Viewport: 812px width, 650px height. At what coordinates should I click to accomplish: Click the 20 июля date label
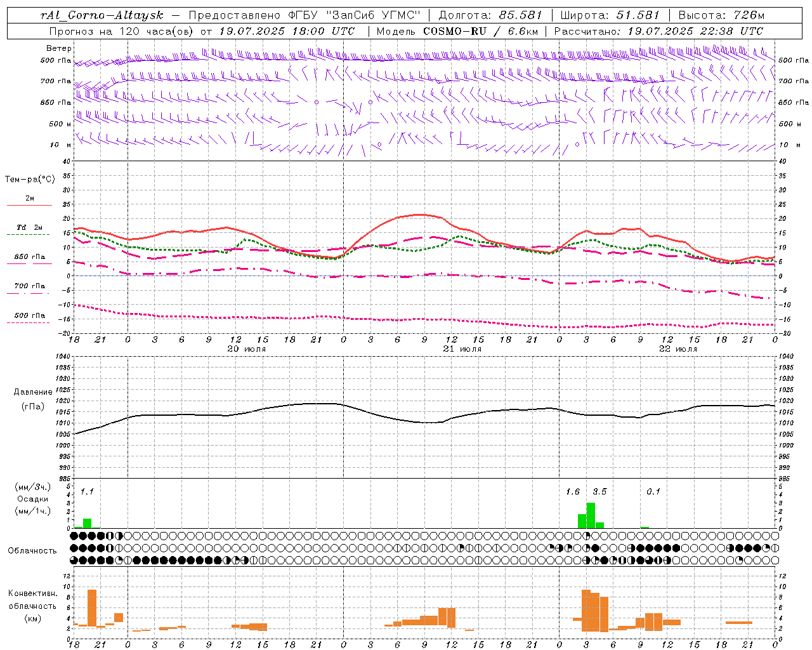pos(247,349)
